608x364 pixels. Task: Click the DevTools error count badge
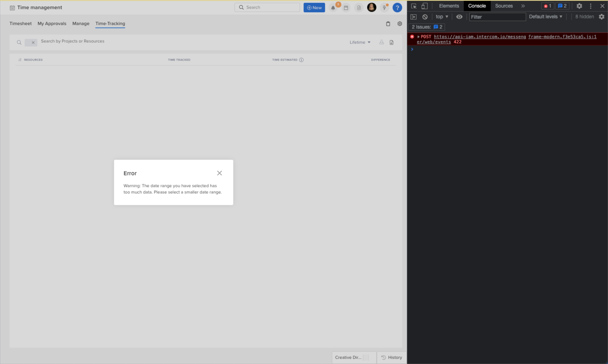547,6
